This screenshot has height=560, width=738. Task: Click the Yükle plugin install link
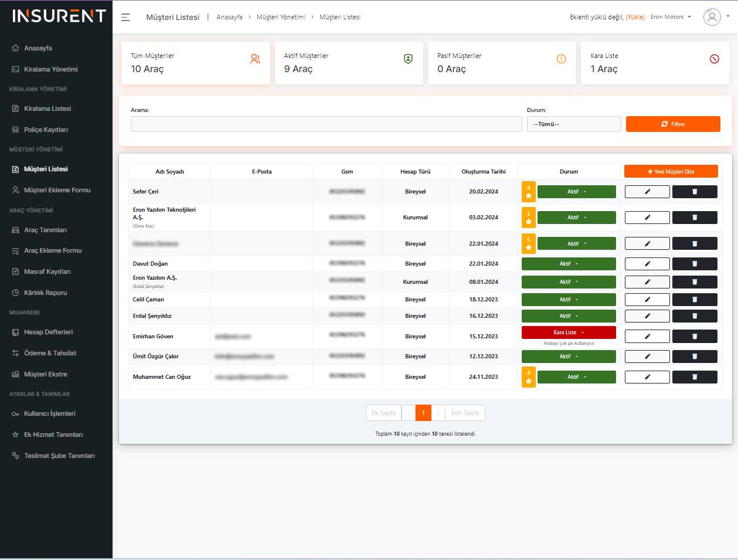[x=635, y=18]
